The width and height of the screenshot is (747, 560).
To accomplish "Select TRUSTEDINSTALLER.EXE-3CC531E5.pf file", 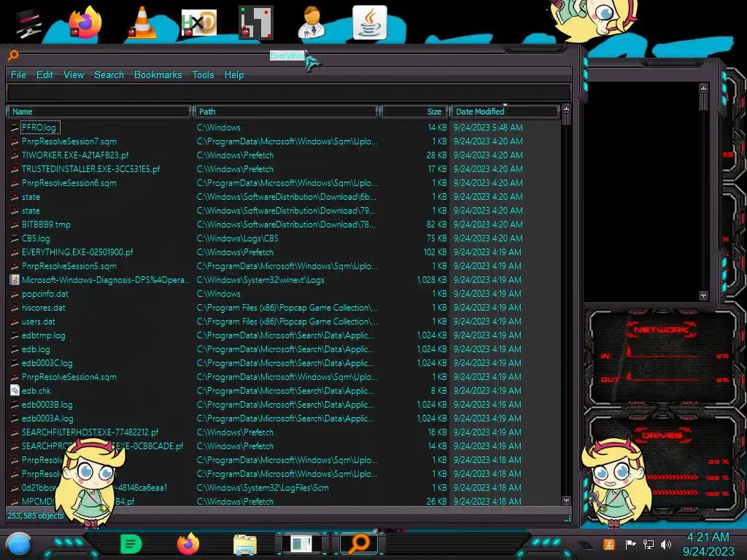I will [x=91, y=169].
